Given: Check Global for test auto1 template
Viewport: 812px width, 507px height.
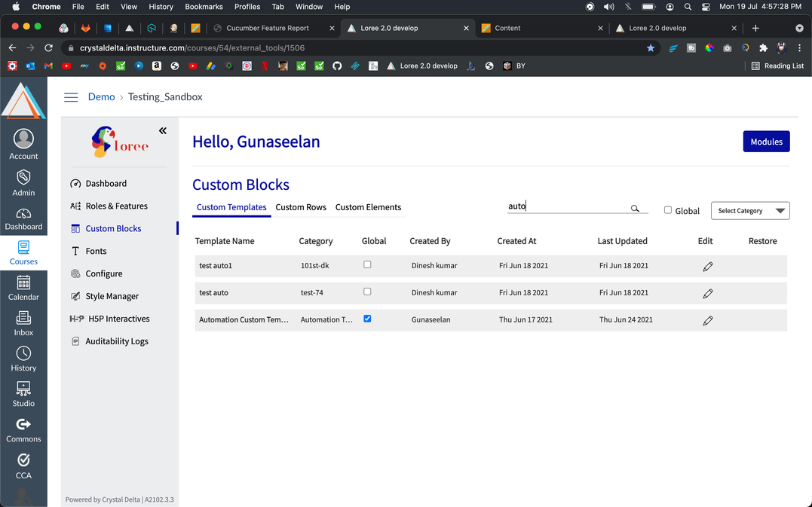Looking at the screenshot, I should 367,264.
